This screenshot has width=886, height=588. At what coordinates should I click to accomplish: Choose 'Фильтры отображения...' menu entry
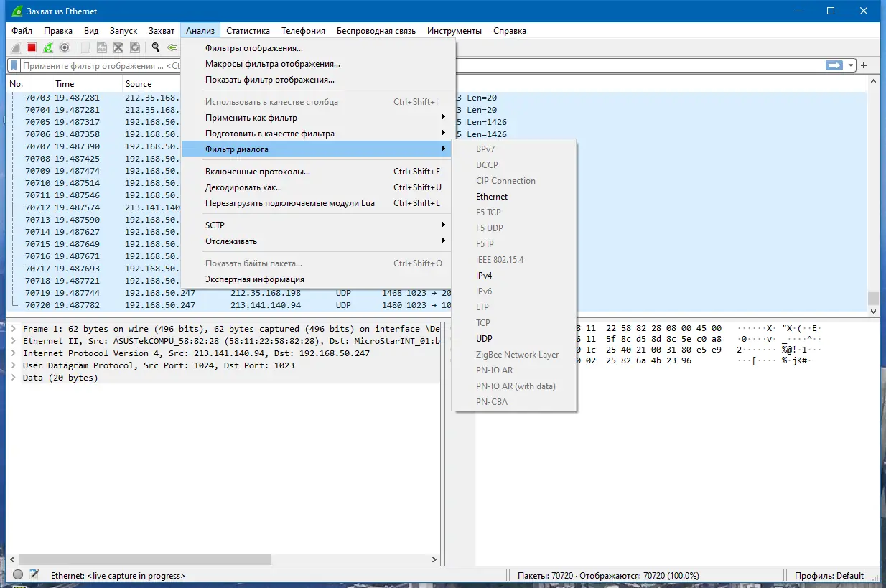point(318,48)
